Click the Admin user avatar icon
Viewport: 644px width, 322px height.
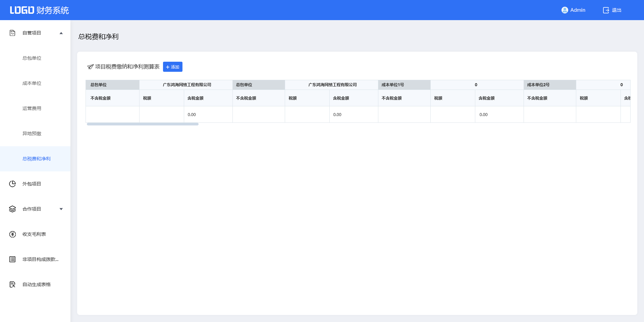[565, 10]
